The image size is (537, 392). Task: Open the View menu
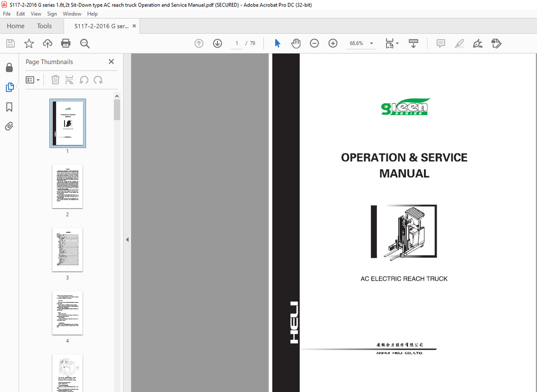click(36, 14)
